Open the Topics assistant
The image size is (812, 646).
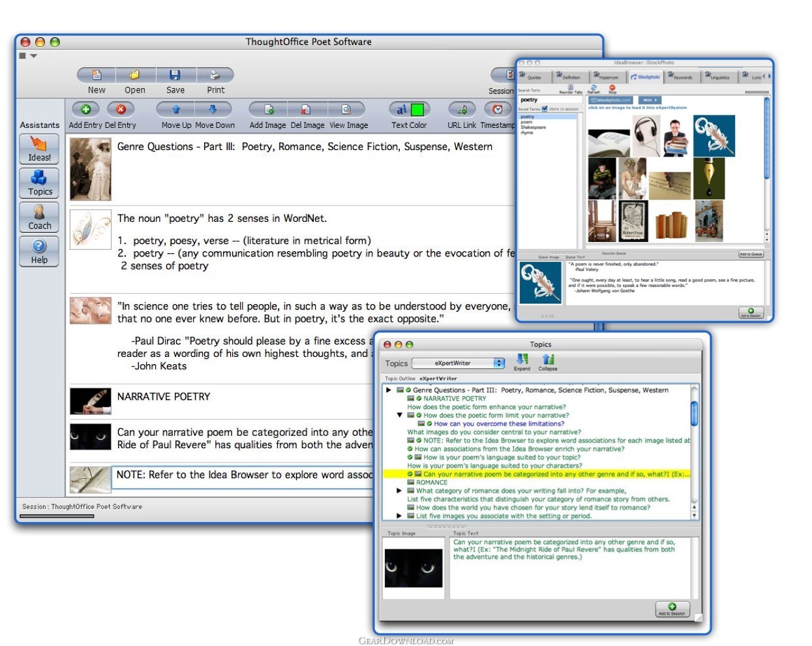pos(39,183)
